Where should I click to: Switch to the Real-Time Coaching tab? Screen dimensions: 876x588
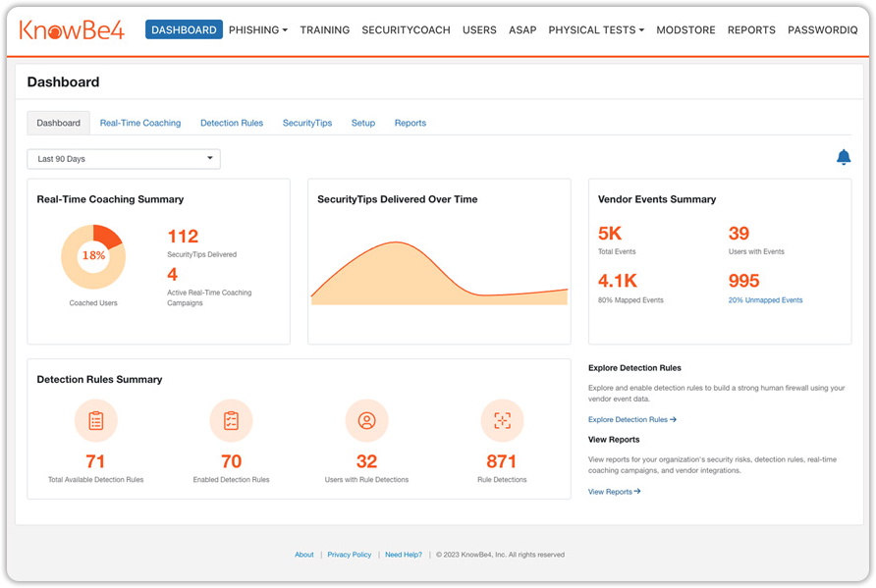pos(140,123)
